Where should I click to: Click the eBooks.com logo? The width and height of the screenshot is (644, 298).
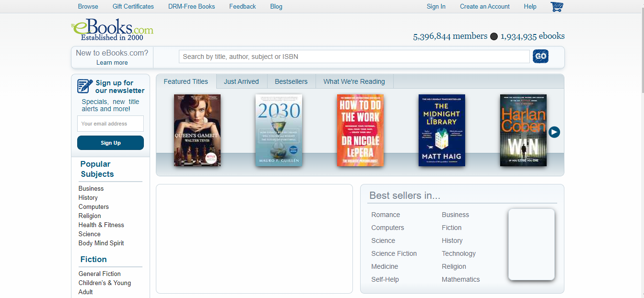coord(112,29)
